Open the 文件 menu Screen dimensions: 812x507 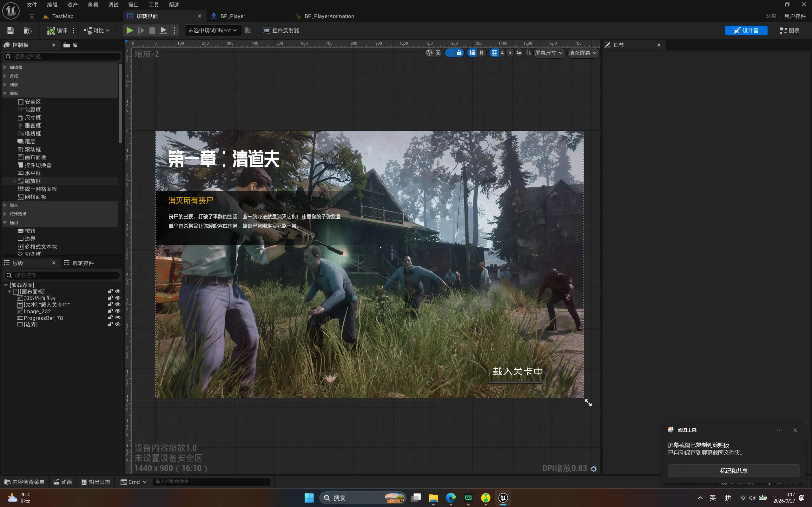32,5
